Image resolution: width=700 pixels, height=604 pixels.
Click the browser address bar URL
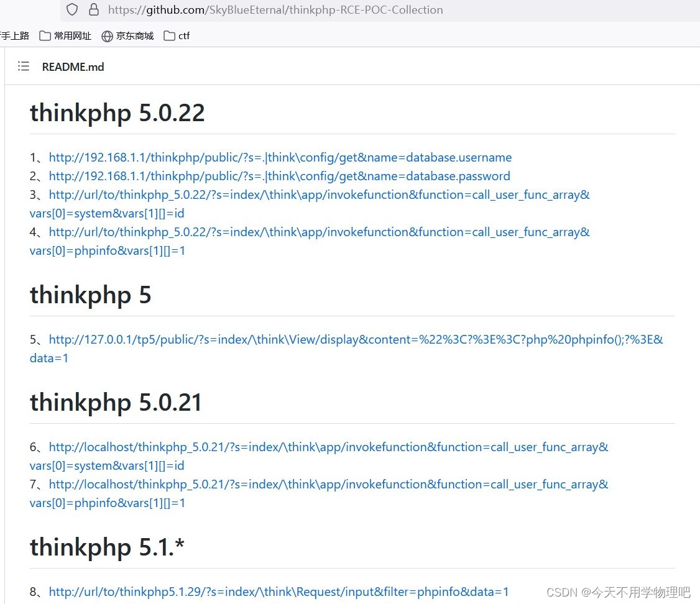click(275, 10)
